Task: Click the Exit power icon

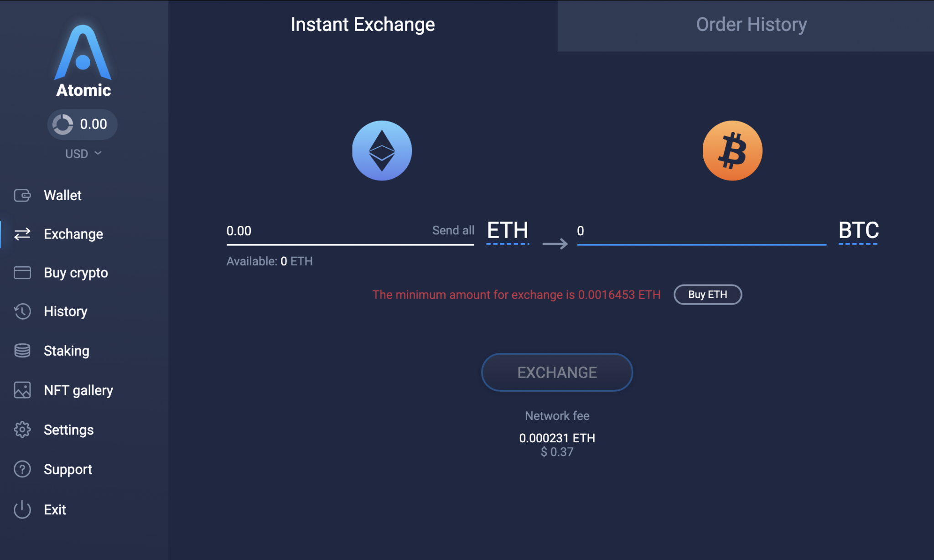Action: pyautogui.click(x=22, y=509)
